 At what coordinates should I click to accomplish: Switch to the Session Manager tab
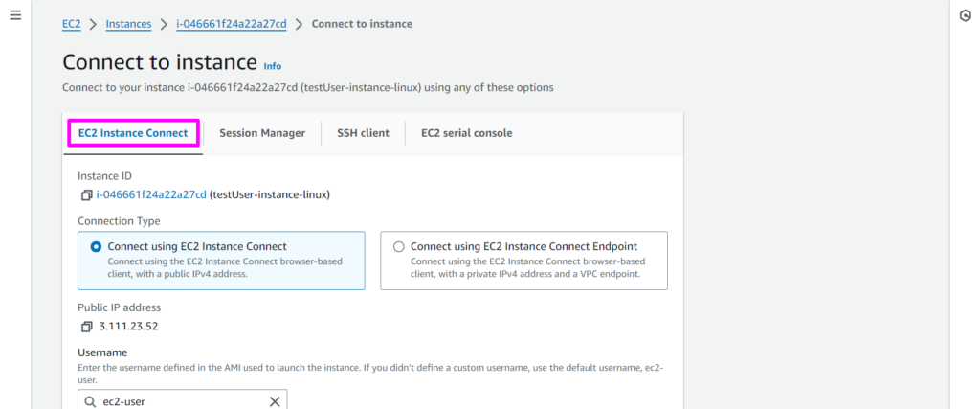point(262,133)
